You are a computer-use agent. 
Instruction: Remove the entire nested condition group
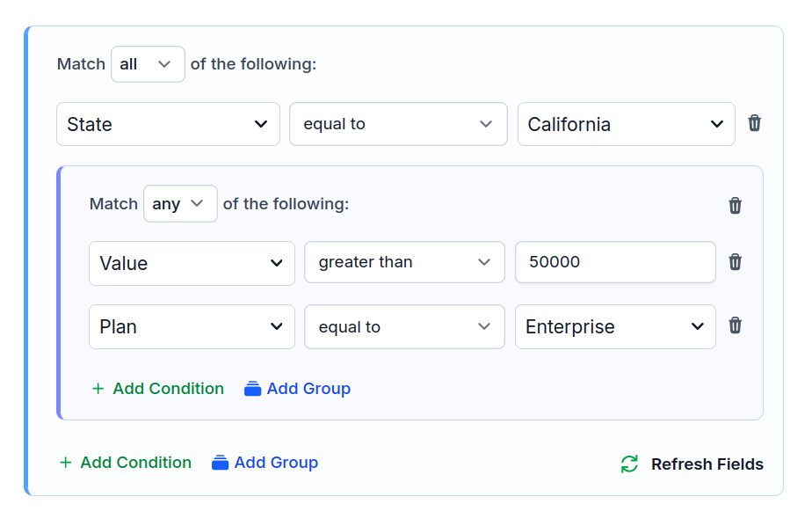tap(735, 205)
